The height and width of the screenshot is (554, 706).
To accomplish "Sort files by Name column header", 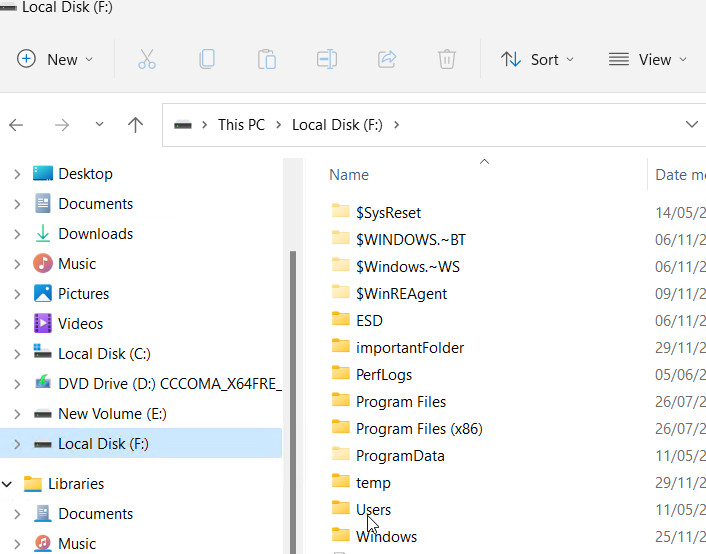I will (x=349, y=175).
